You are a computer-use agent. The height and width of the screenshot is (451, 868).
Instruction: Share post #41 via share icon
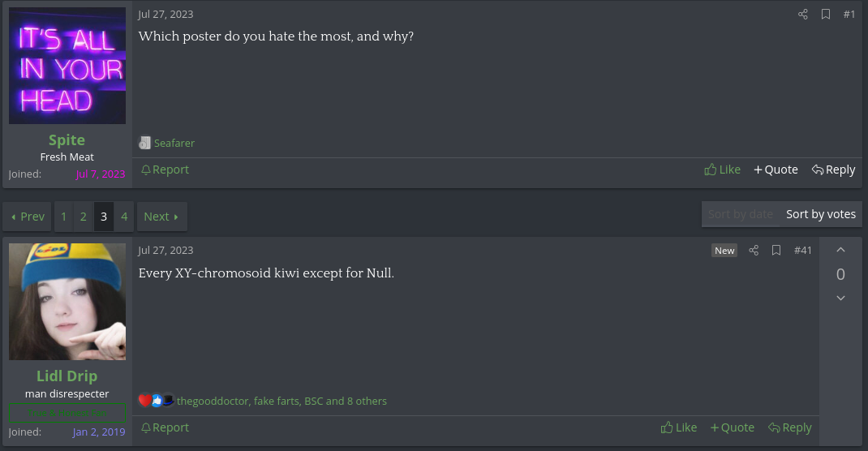754,251
